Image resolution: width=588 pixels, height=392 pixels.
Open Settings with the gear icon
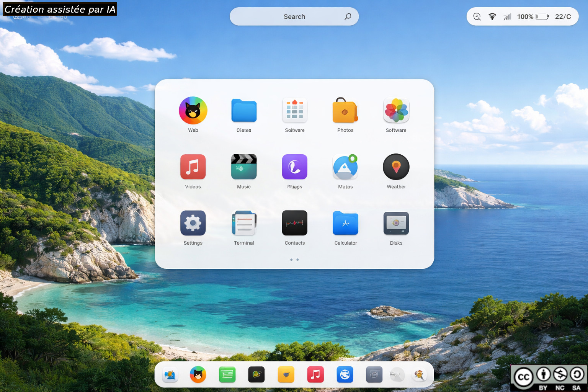pos(193,223)
